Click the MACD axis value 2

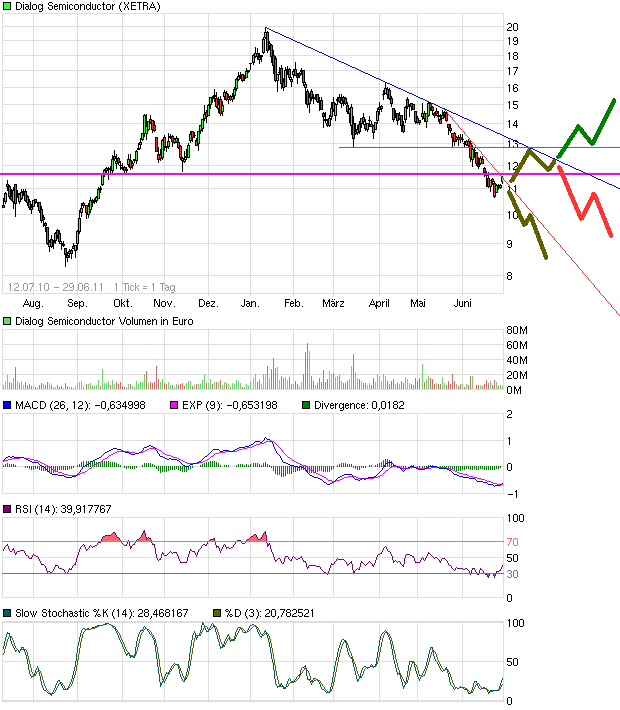click(509, 414)
